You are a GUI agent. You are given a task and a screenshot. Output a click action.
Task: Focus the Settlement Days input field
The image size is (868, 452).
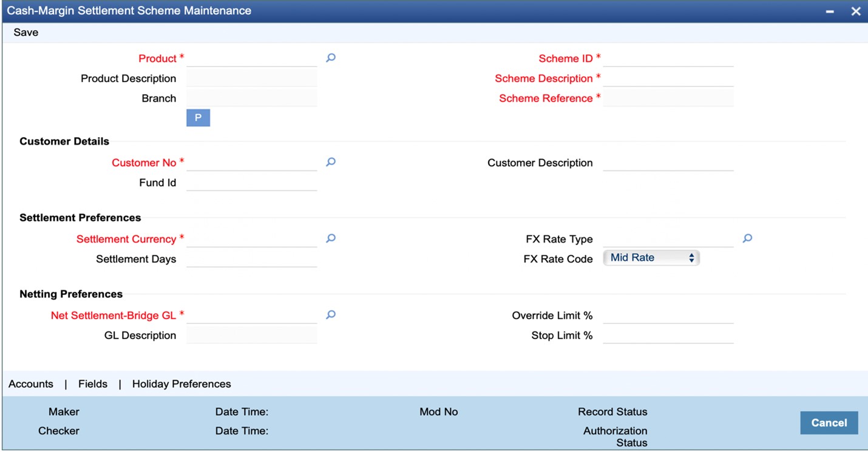pyautogui.click(x=252, y=259)
